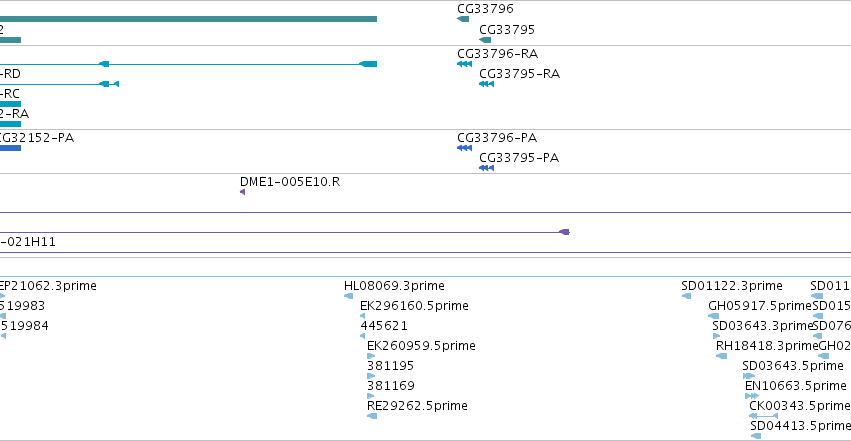The width and height of the screenshot is (851, 441).
Task: Click the CG32152-PA label
Action: [36, 138]
